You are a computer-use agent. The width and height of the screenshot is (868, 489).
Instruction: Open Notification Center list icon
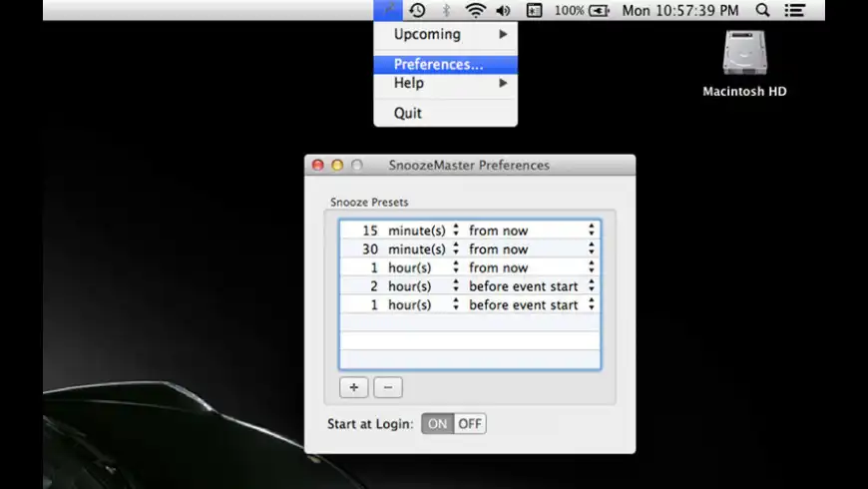(794, 10)
